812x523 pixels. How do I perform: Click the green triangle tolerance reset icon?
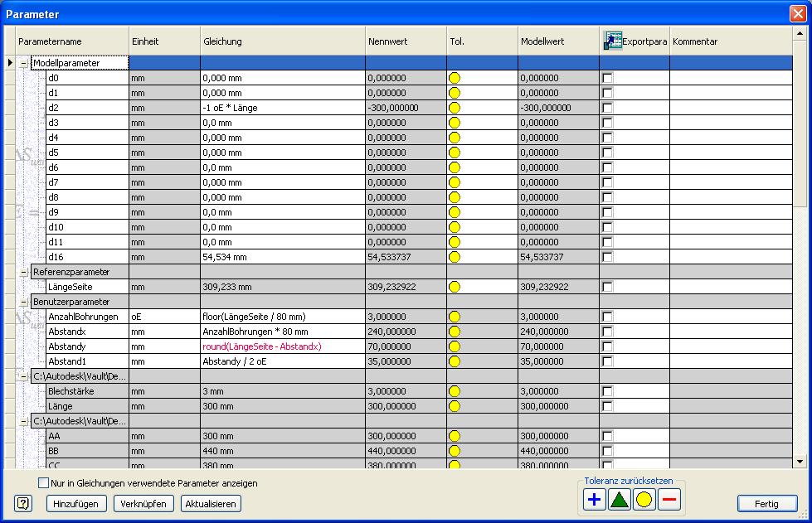coord(620,500)
